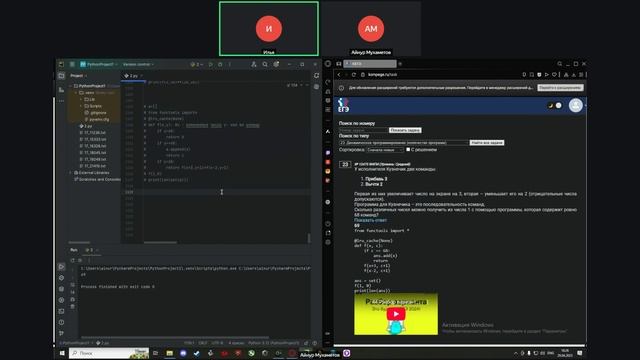This screenshot has height=360, width=640.
Task: Run the current script with Run icon
Action: click(211, 64)
